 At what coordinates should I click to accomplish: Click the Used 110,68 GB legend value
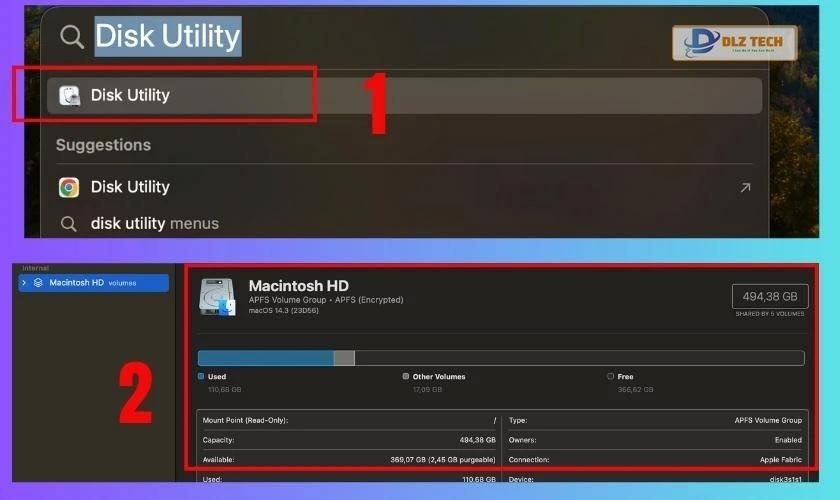[224, 390]
